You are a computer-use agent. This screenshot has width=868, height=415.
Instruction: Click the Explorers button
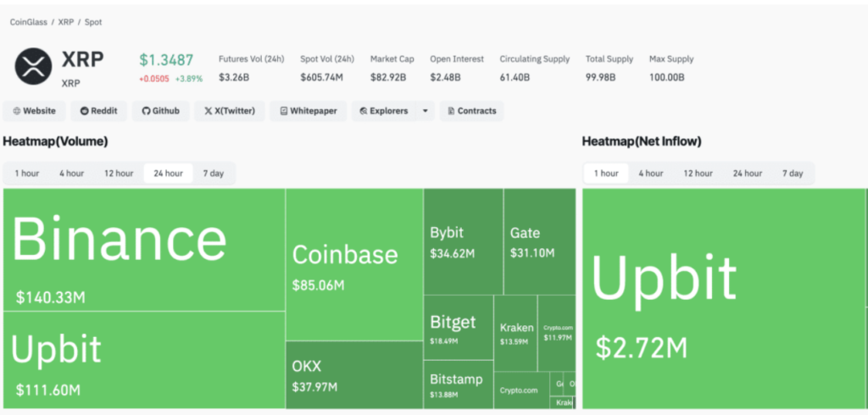[x=384, y=111]
